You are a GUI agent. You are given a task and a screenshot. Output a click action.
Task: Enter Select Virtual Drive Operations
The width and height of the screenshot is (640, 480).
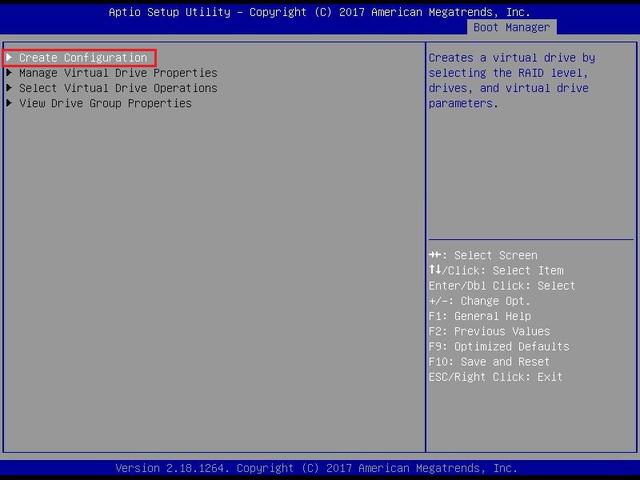coord(118,88)
